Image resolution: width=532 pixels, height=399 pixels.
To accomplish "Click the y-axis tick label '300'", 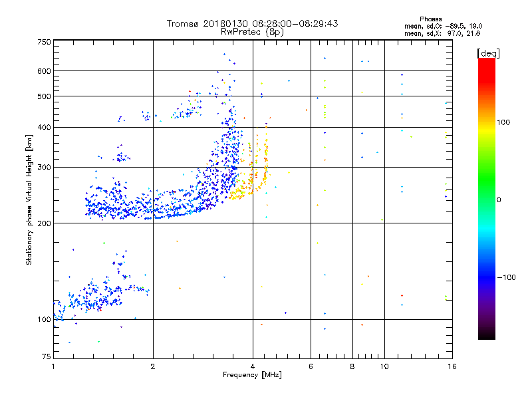I will 44,167.
